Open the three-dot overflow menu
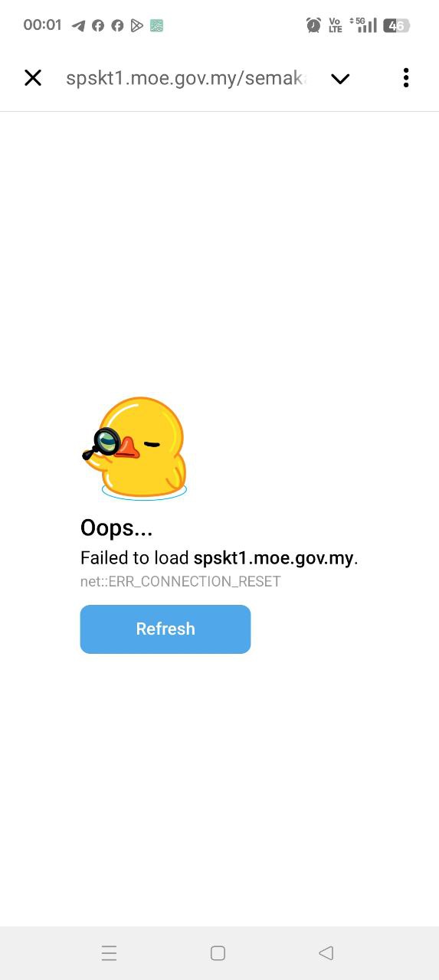Screen dimensions: 439x980 tap(406, 77)
